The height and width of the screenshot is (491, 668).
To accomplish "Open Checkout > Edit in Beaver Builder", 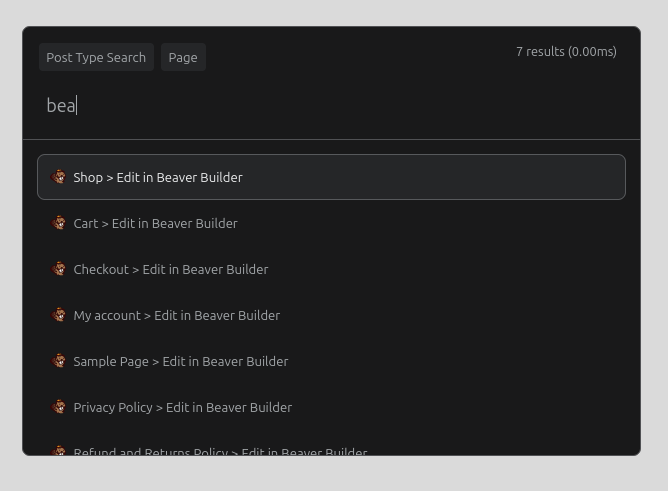I will pos(331,269).
